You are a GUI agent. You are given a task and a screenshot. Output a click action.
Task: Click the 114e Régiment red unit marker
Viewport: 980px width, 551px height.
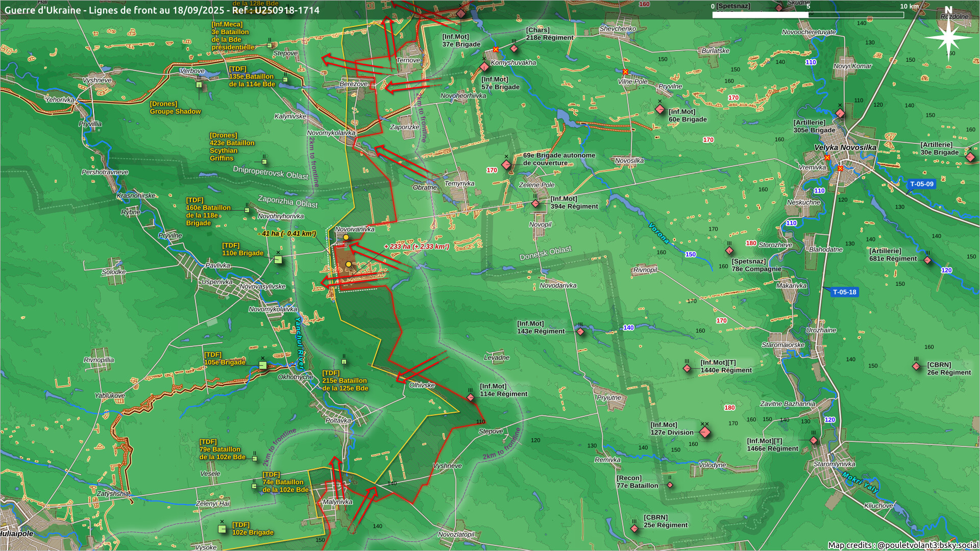click(471, 397)
